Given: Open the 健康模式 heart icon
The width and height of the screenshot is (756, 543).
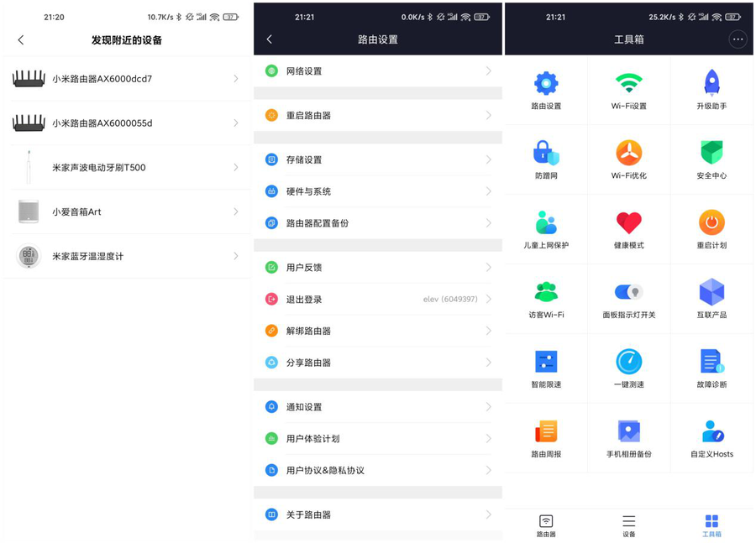Looking at the screenshot, I should [628, 224].
